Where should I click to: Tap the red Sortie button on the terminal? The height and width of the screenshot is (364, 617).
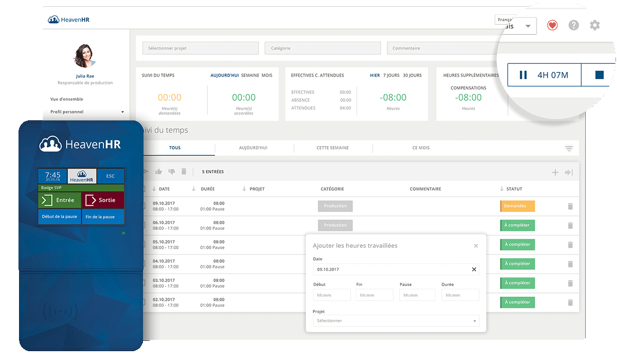pos(103,200)
